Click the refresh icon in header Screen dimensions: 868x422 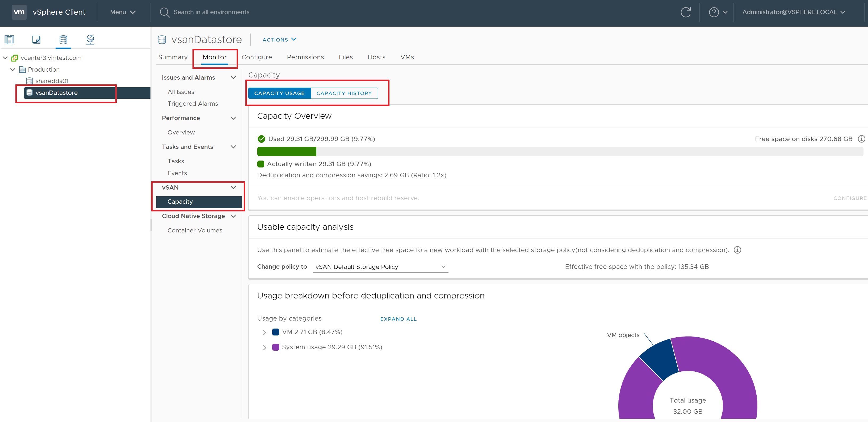point(685,12)
